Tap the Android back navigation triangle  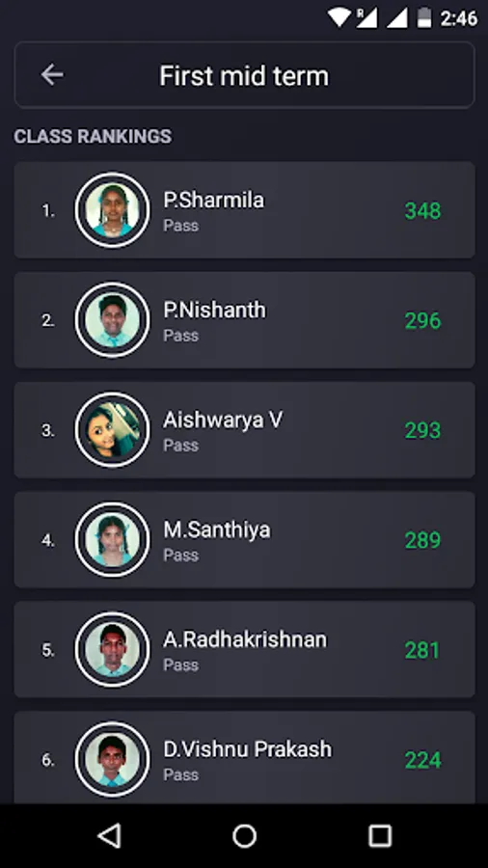point(109,835)
